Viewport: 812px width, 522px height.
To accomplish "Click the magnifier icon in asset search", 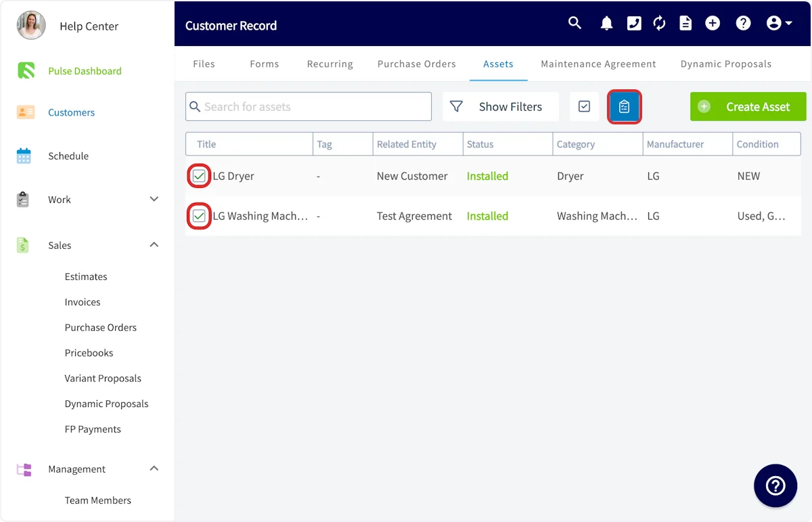I will pos(195,107).
